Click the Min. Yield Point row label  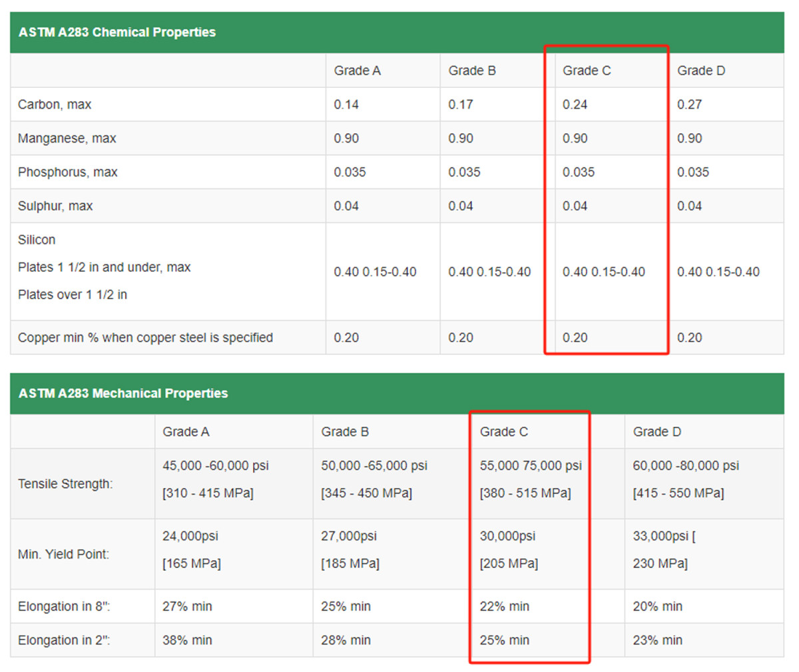pyautogui.click(x=63, y=554)
